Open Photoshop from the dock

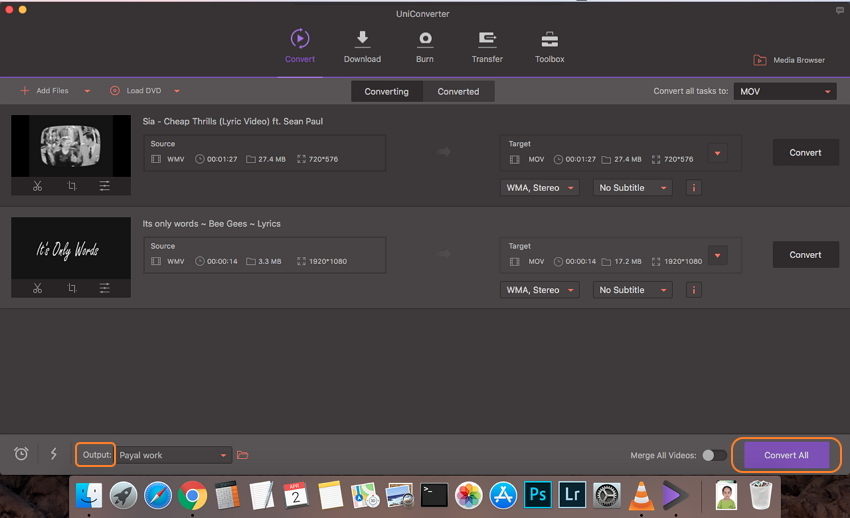[x=538, y=495]
